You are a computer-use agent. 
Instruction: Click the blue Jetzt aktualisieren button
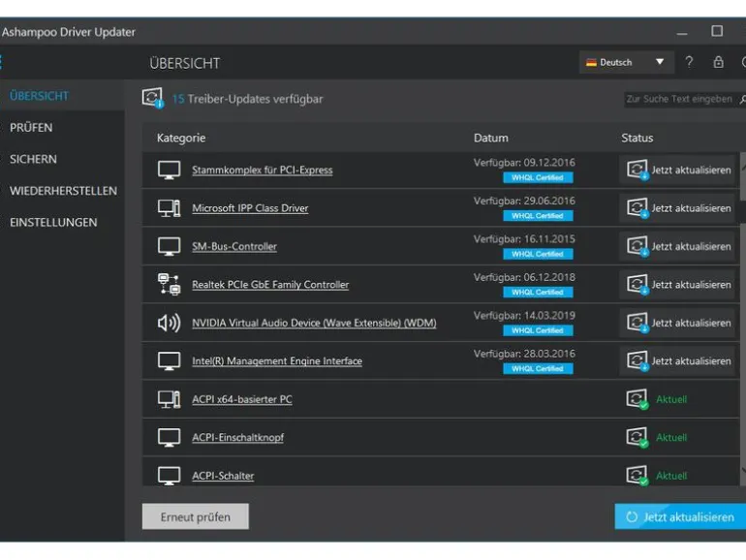tap(680, 516)
